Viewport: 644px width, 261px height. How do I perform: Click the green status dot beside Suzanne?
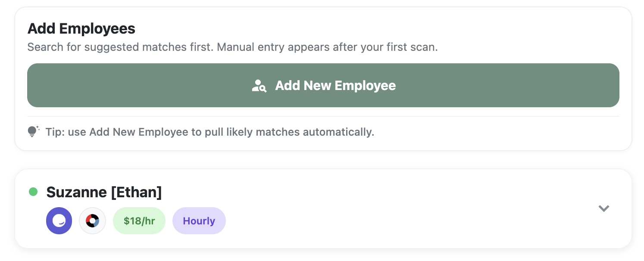coord(33,192)
